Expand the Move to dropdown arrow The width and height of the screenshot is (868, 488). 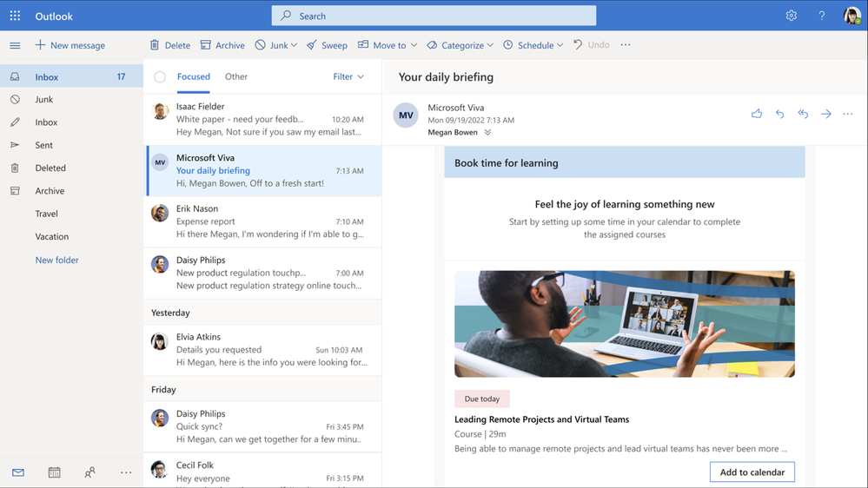point(414,45)
